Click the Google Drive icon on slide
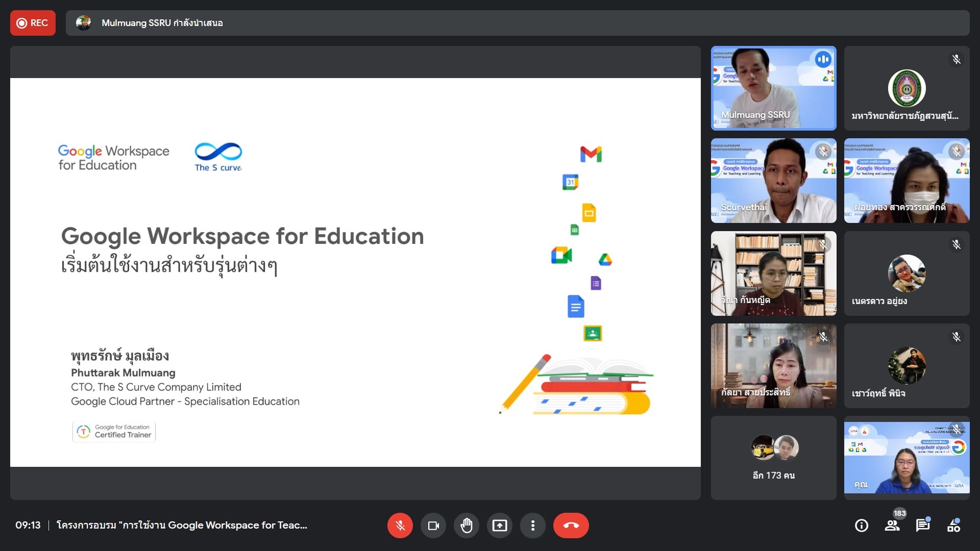This screenshot has height=551, width=980. [x=605, y=260]
